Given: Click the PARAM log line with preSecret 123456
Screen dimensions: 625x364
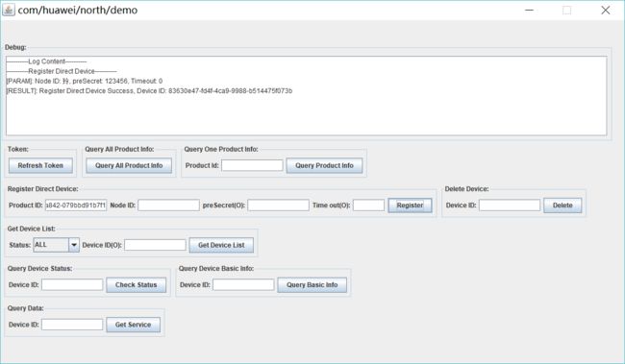Looking at the screenshot, I should tap(84, 81).
